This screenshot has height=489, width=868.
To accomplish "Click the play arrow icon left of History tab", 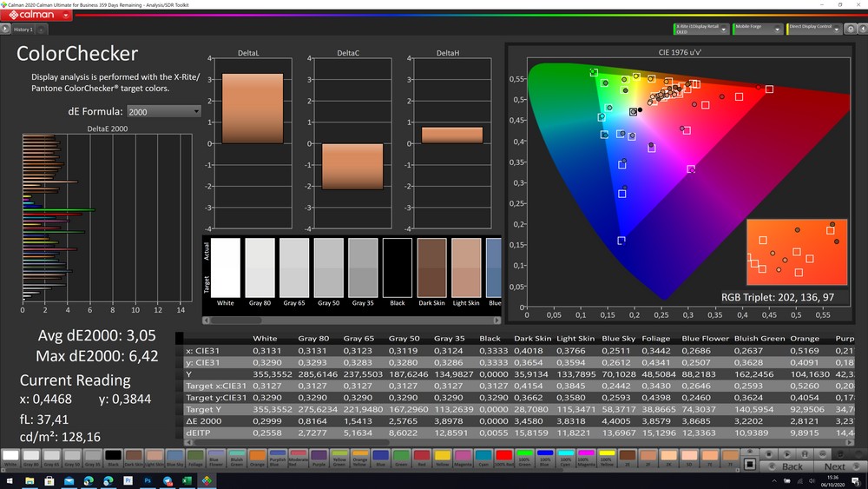I will [x=6, y=30].
